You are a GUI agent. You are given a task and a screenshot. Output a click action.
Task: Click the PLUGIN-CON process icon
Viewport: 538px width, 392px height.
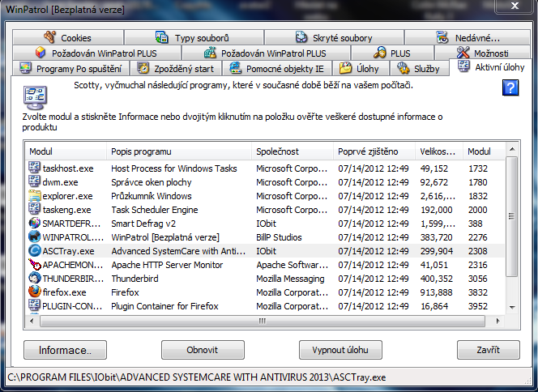[x=34, y=305]
